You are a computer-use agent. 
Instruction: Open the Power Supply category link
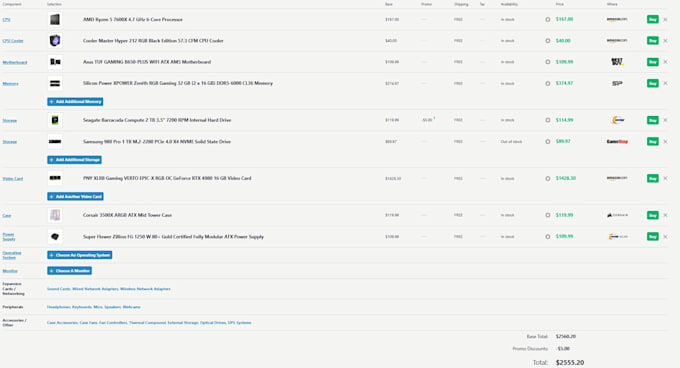point(9,237)
